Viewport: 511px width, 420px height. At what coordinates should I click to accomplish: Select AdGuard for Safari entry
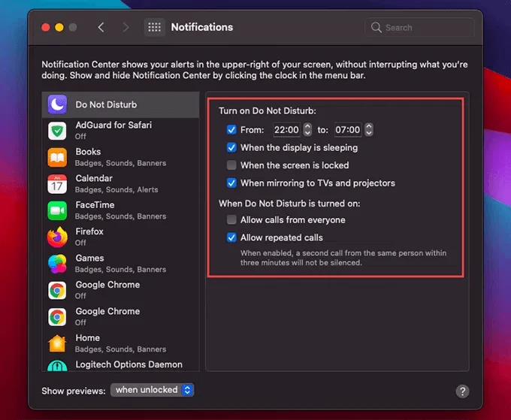point(120,131)
